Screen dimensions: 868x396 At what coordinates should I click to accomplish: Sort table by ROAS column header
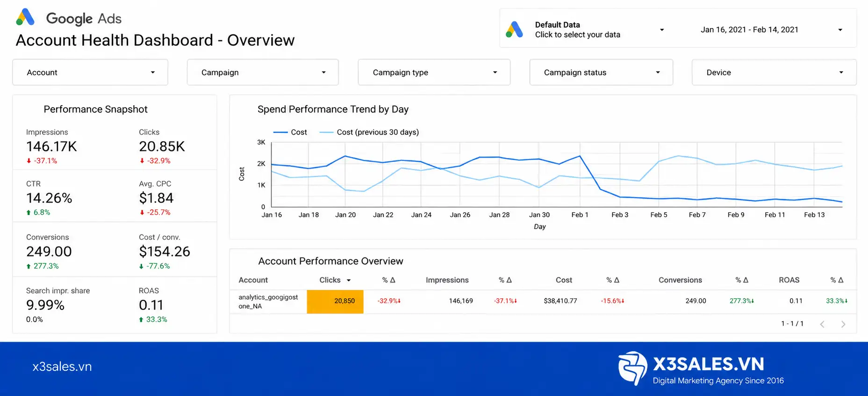point(789,280)
